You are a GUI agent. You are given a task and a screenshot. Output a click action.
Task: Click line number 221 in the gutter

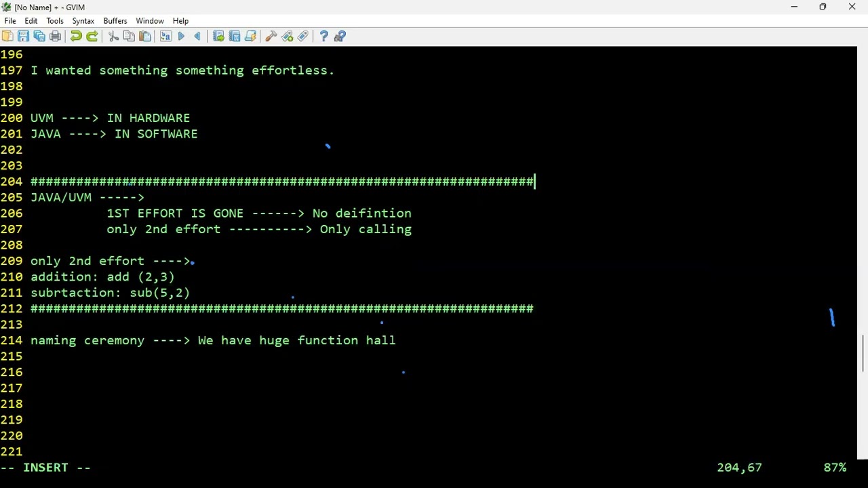pos(12,451)
